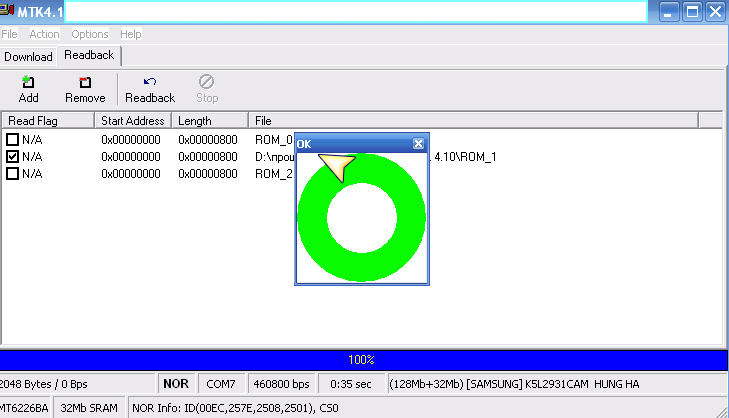Uncheck the ROM_1 read flag checkbox

tap(13, 157)
